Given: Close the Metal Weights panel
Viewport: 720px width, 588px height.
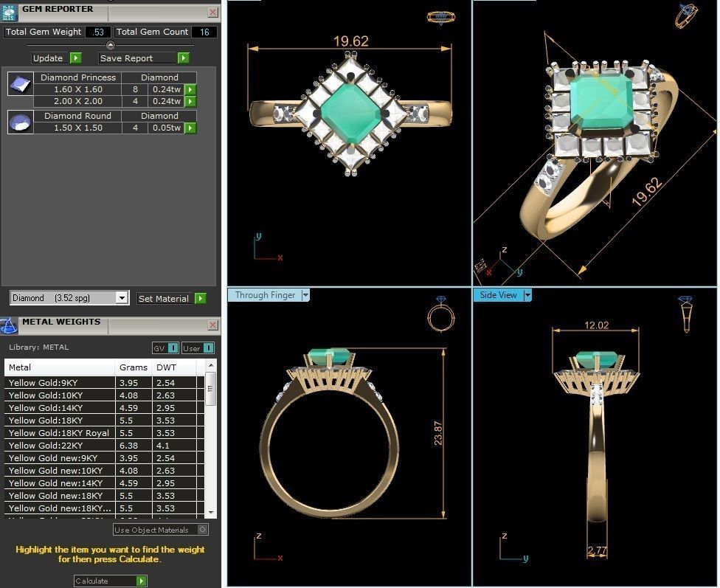Looking at the screenshot, I should point(212,325).
